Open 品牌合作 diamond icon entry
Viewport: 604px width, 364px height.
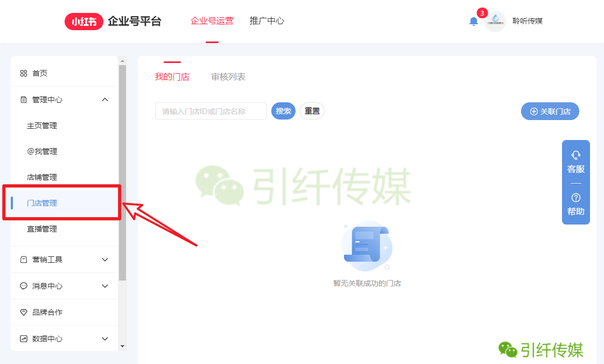(24, 312)
